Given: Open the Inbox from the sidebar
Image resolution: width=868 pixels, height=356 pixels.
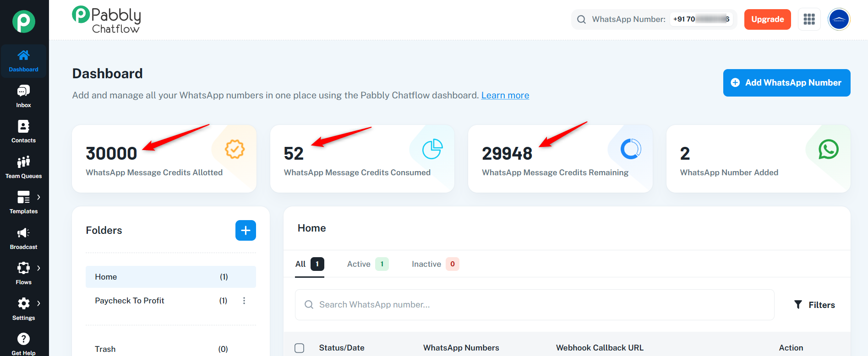Looking at the screenshot, I should point(23,96).
